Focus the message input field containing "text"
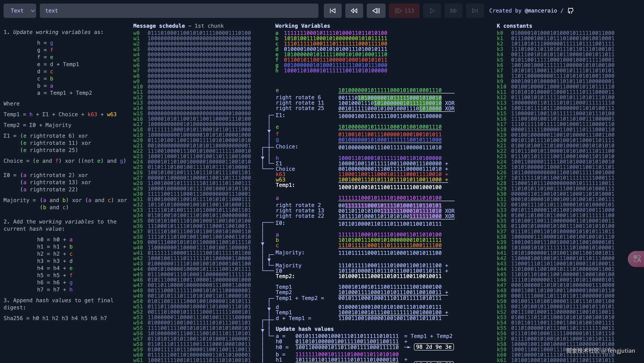Viewport: 644px width, 363px height. [179, 11]
